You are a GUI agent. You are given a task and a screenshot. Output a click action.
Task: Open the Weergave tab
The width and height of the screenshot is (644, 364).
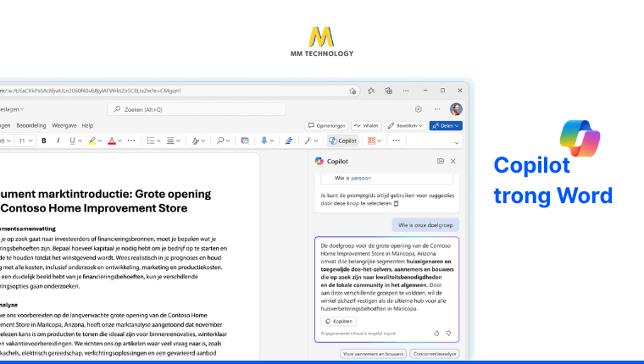click(64, 125)
